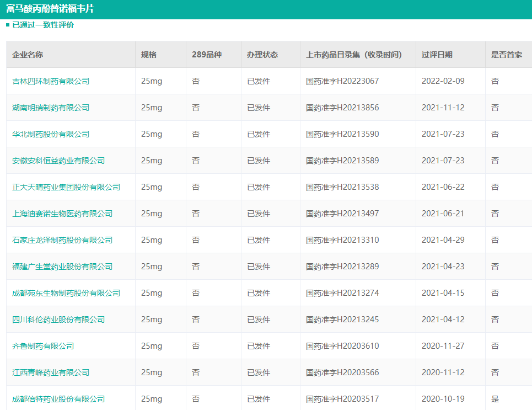Open 上海迪赛诺生物医药有限公司 link
532x410 pixels.
pyautogui.click(x=62, y=214)
